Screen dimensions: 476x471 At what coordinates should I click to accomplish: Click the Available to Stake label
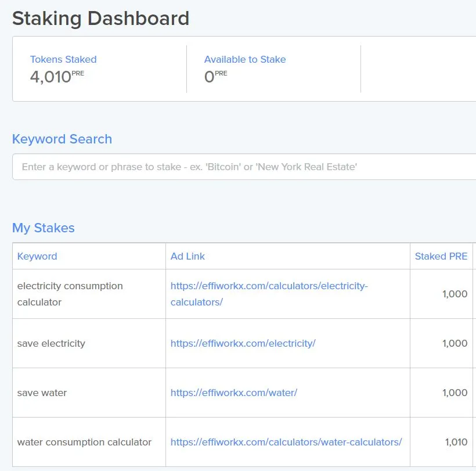click(x=245, y=59)
